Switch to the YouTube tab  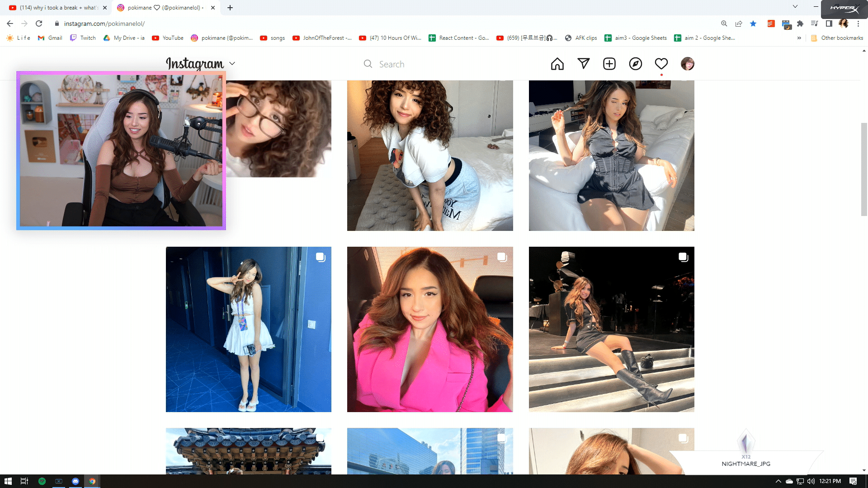[54, 8]
